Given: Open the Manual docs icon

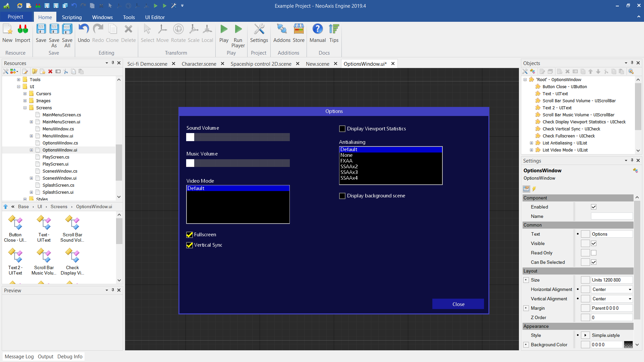Looking at the screenshot, I should coord(317,29).
